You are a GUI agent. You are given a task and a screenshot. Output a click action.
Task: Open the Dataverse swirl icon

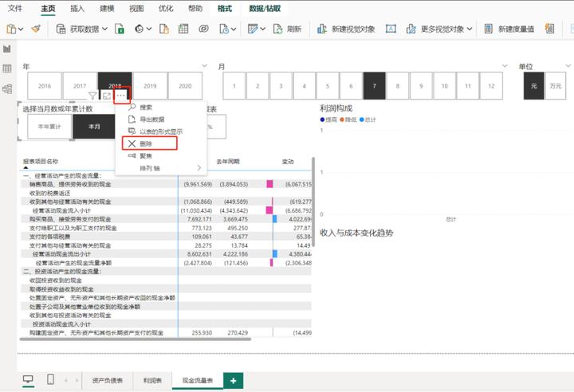point(203,29)
